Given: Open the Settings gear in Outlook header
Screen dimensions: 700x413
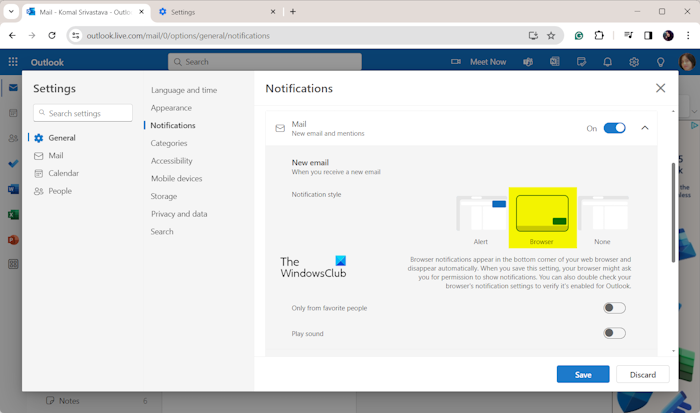Looking at the screenshot, I should (x=634, y=62).
